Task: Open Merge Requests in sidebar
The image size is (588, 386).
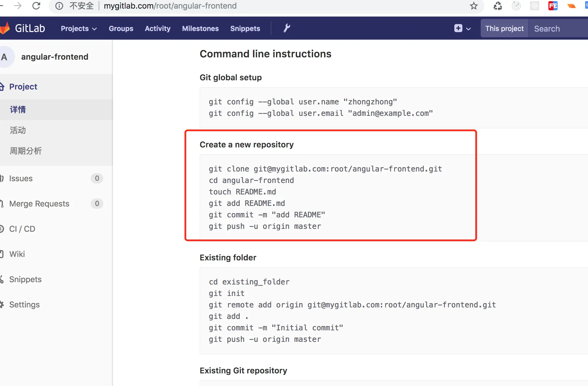Action: click(x=39, y=204)
